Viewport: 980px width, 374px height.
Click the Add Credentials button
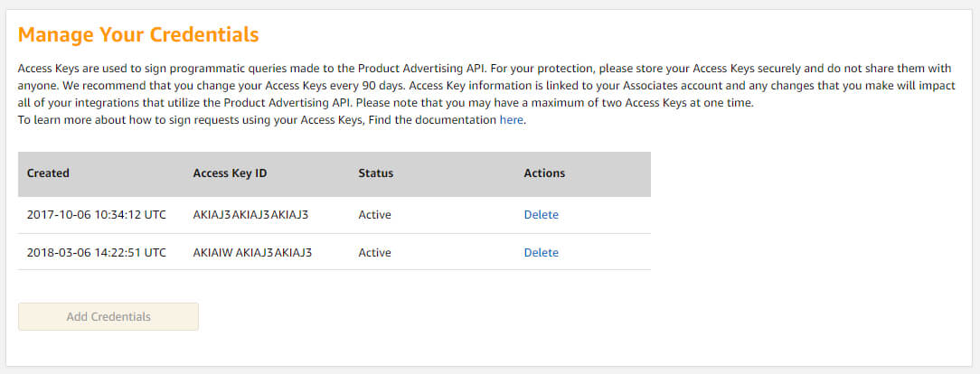click(x=108, y=316)
